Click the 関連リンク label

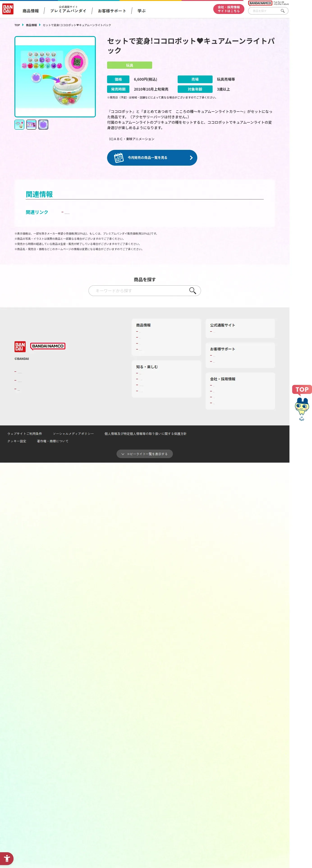point(37,212)
